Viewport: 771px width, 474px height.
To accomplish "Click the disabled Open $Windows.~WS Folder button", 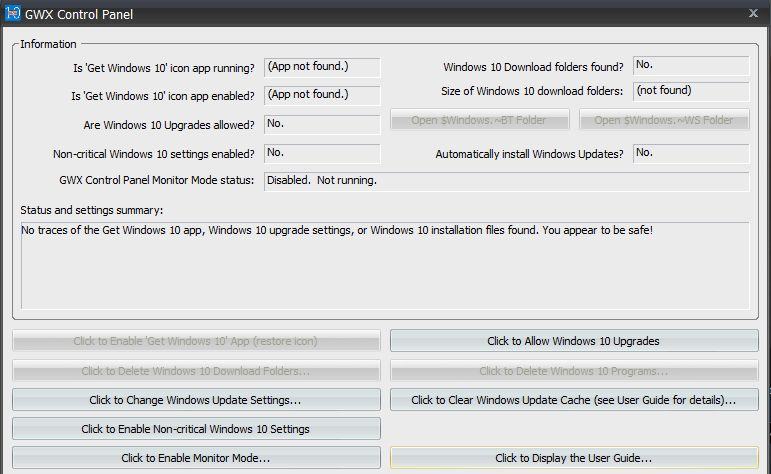I will 664,120.
